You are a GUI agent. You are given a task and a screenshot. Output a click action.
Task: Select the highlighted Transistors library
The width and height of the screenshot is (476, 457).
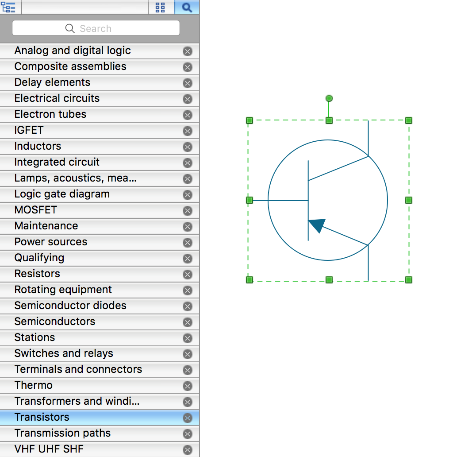coord(100,418)
